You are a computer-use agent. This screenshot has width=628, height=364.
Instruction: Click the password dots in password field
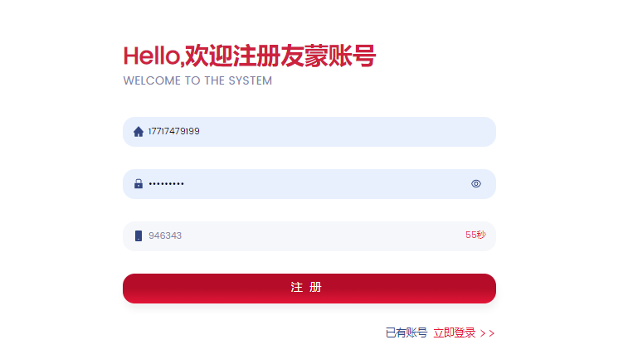click(x=166, y=184)
